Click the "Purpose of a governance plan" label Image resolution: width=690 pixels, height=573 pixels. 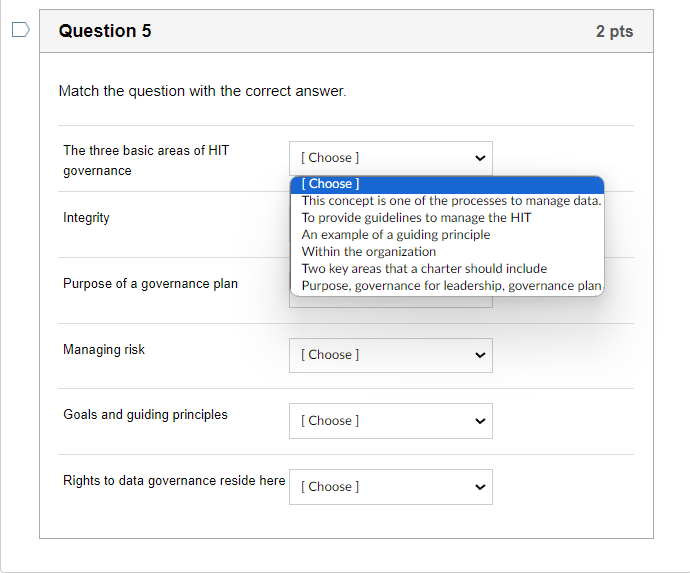(151, 284)
